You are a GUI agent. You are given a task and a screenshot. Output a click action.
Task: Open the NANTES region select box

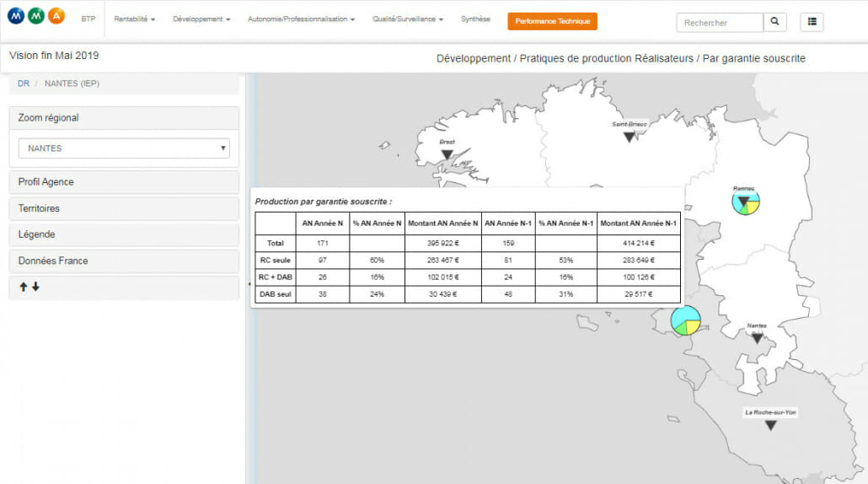click(x=124, y=148)
